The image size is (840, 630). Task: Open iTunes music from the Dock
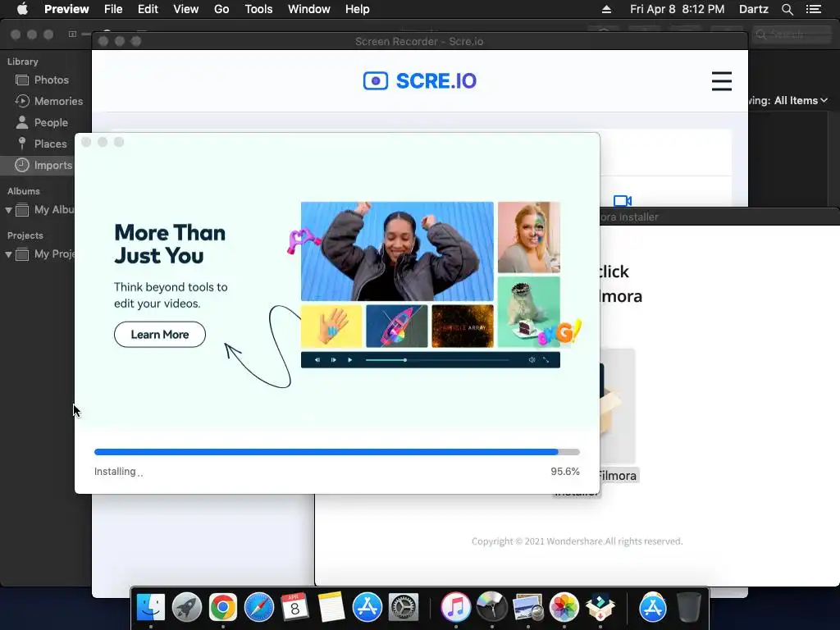pyautogui.click(x=456, y=607)
